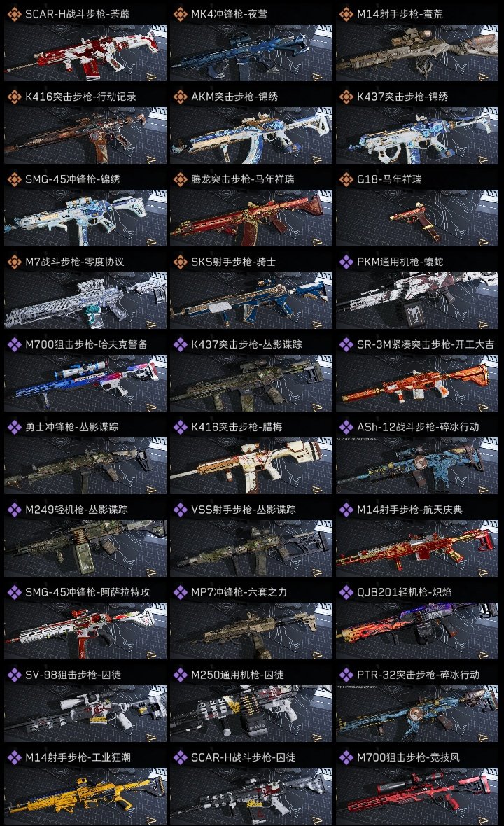Select the M14射手步枪-航天庆典 red gold rifle

click(417, 548)
